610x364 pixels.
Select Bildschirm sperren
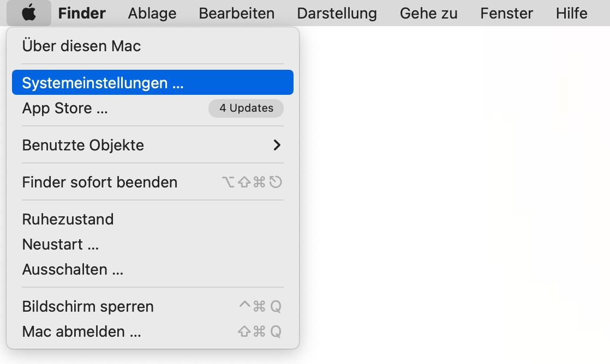tap(88, 306)
